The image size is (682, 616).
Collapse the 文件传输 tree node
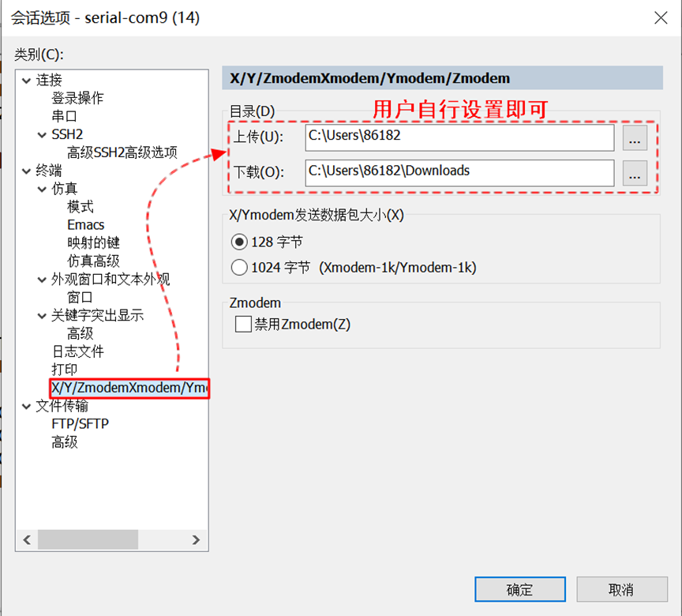tap(27, 406)
